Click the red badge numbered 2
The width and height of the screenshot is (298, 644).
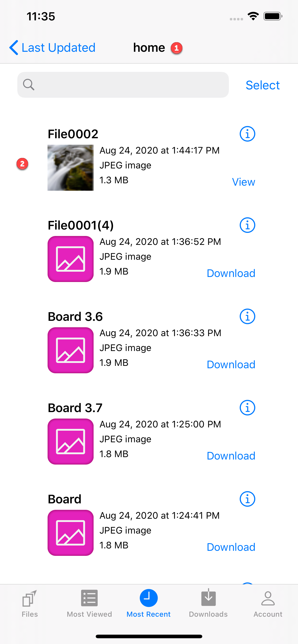[22, 164]
